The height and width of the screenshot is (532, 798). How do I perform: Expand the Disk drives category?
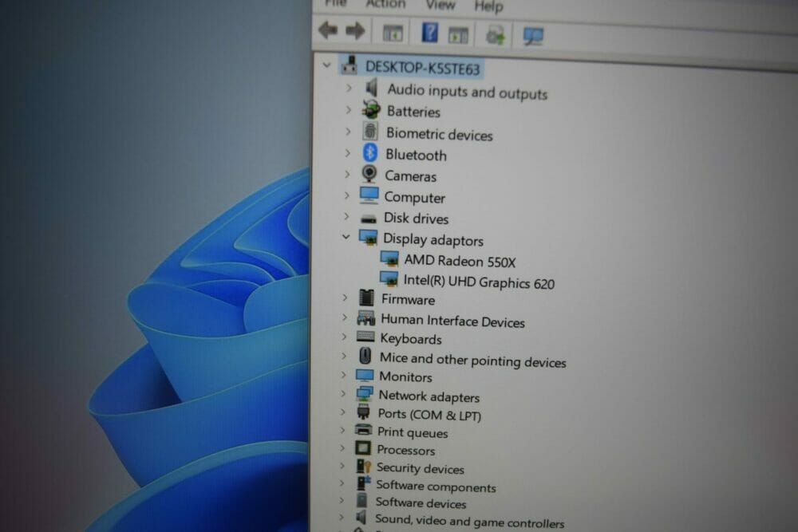click(346, 216)
